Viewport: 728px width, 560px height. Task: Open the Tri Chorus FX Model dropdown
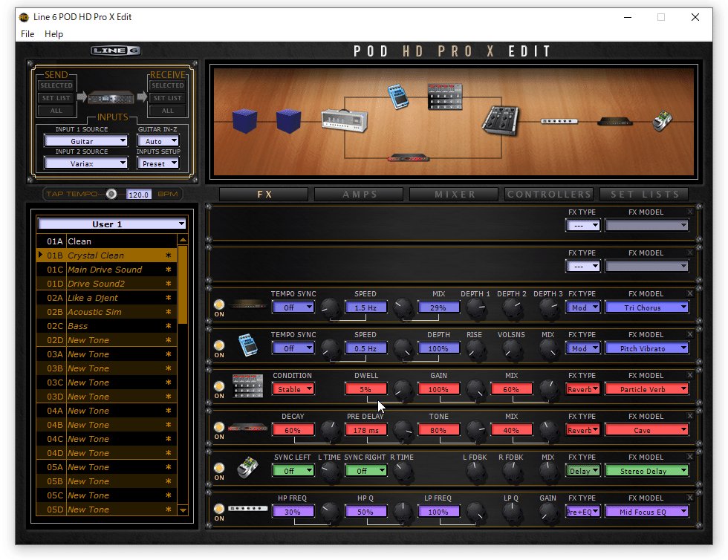click(x=647, y=307)
